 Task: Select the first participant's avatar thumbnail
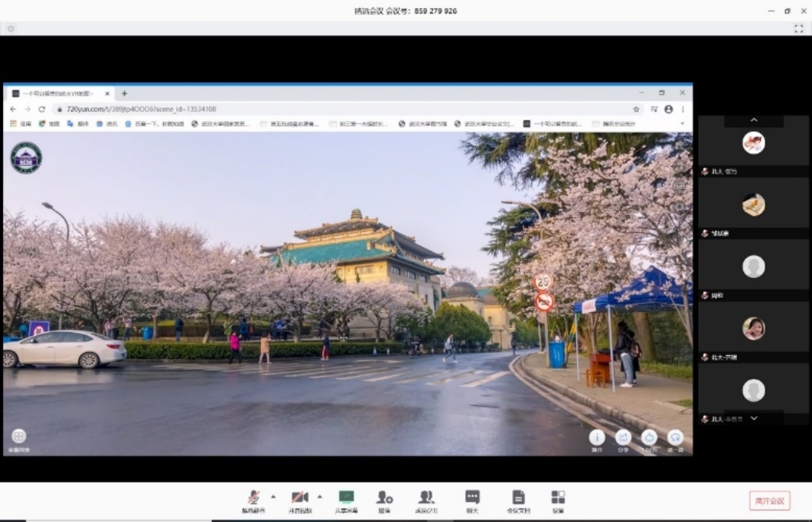753,143
